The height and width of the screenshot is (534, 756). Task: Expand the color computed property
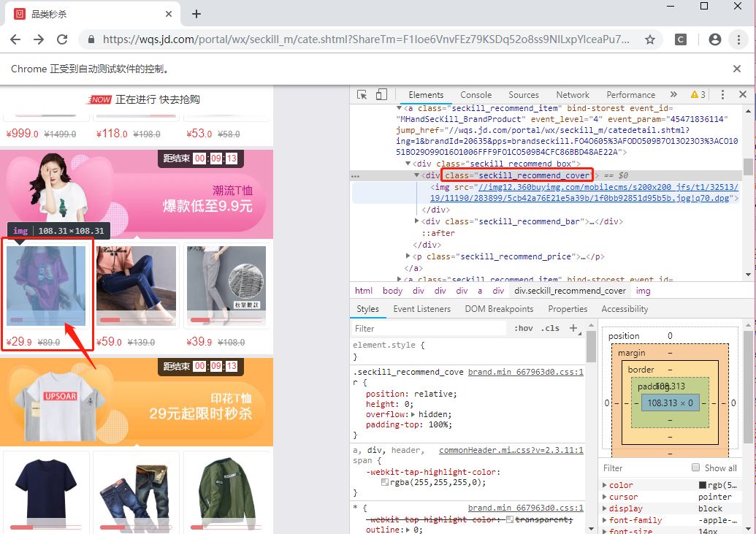[605, 485]
